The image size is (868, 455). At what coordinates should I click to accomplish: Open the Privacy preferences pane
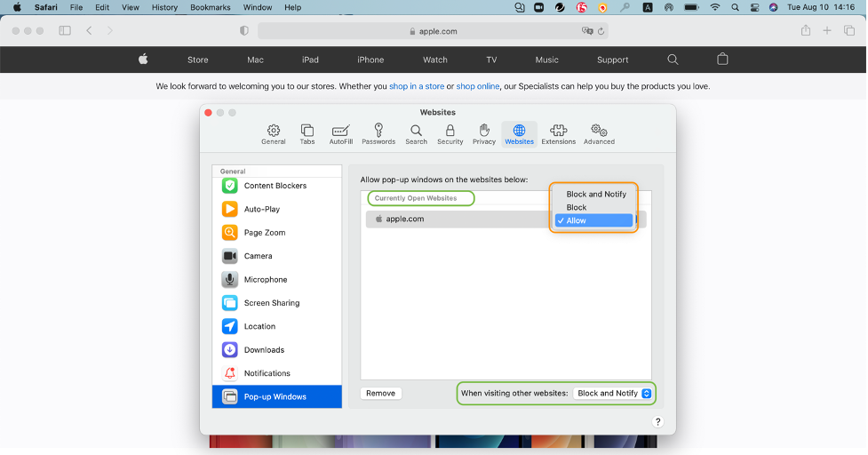[x=484, y=134]
